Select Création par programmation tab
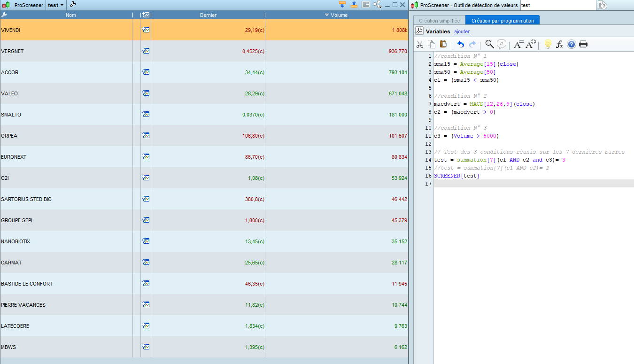Viewport: 634px width, 364px height. (x=503, y=21)
